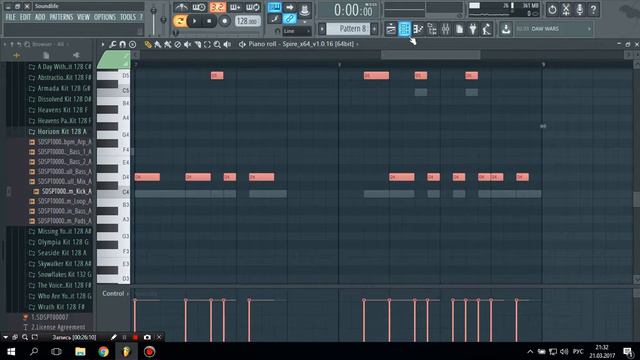Select the Playback speaker tool
Viewport: 640px width, 360px height.
(x=227, y=44)
